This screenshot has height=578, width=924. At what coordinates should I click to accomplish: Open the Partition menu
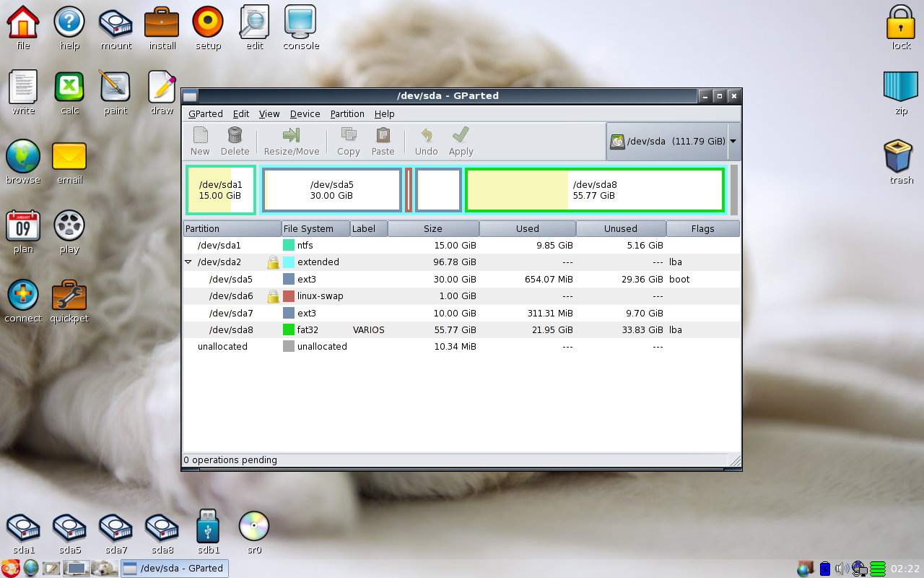347,113
